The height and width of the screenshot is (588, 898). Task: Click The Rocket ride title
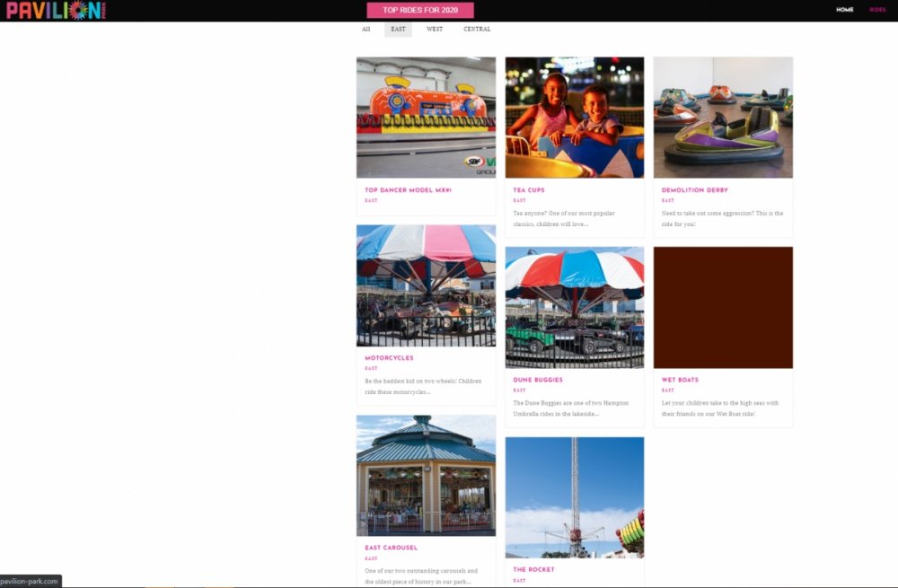(x=533, y=569)
